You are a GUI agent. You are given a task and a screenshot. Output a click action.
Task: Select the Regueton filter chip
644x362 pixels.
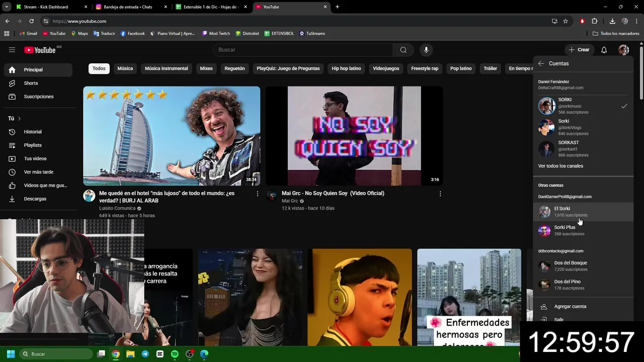[x=234, y=68]
